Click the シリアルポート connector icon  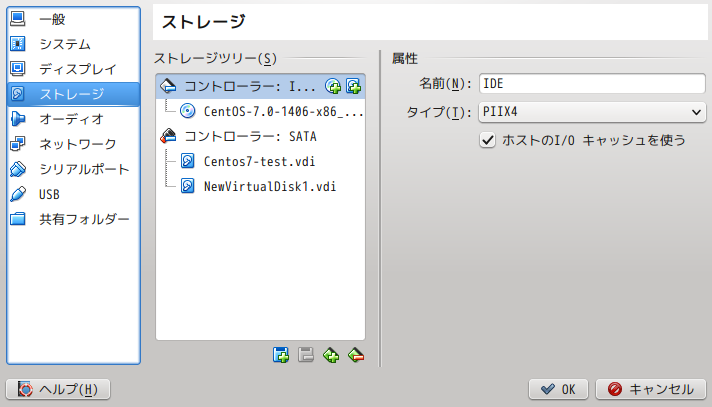point(18,169)
